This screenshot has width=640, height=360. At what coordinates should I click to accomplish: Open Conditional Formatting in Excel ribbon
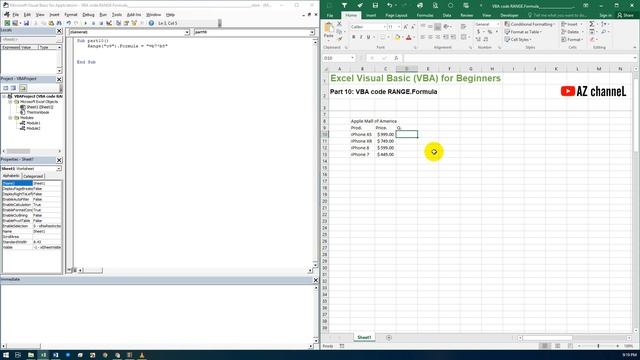point(529,24)
